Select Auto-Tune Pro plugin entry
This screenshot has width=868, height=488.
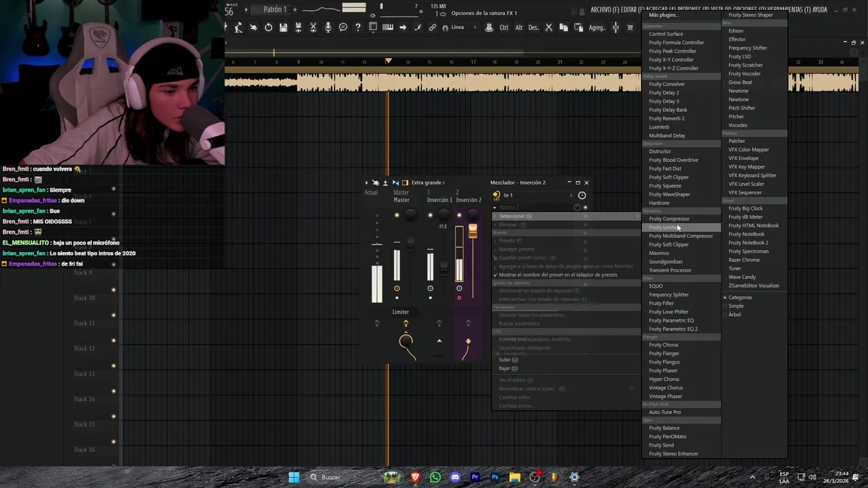tap(665, 412)
